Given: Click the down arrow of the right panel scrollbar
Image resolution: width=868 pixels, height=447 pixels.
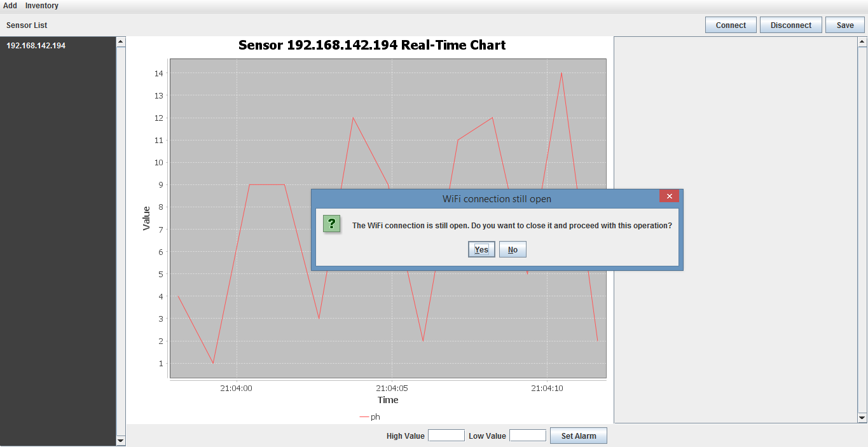Looking at the screenshot, I should (x=863, y=418).
